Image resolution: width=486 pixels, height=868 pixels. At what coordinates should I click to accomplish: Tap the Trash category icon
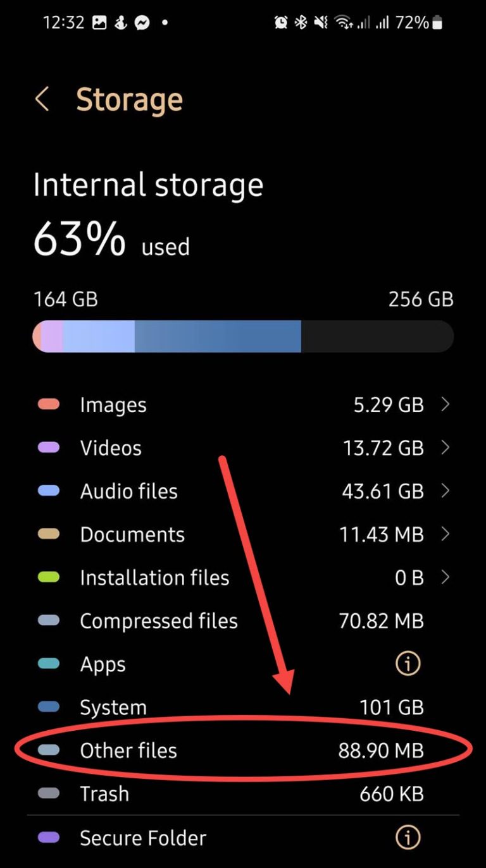point(49,794)
